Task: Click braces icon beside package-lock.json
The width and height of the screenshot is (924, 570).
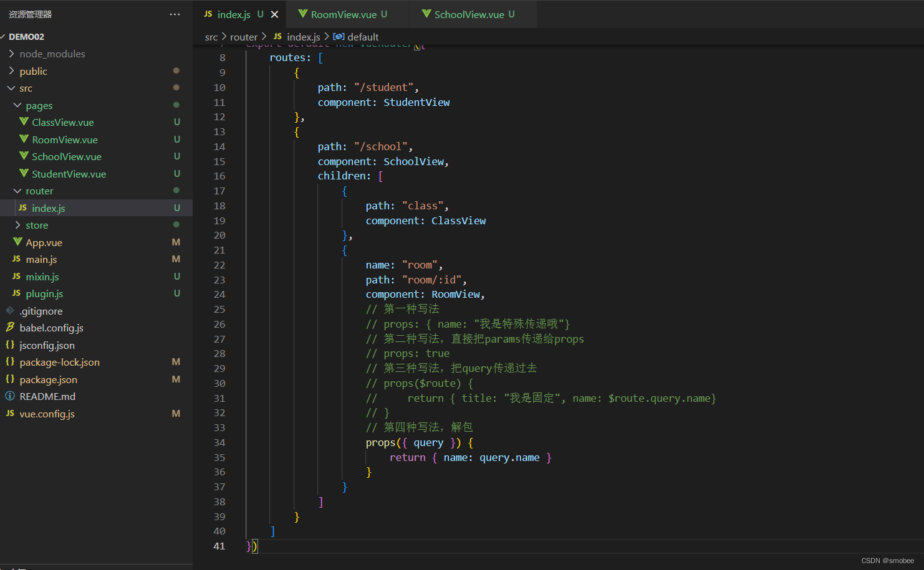Action: [10, 361]
